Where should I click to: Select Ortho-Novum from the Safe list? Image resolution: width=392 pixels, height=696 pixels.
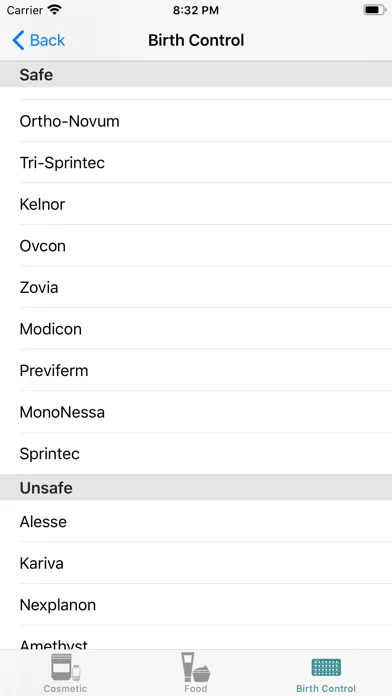pyautogui.click(x=196, y=121)
